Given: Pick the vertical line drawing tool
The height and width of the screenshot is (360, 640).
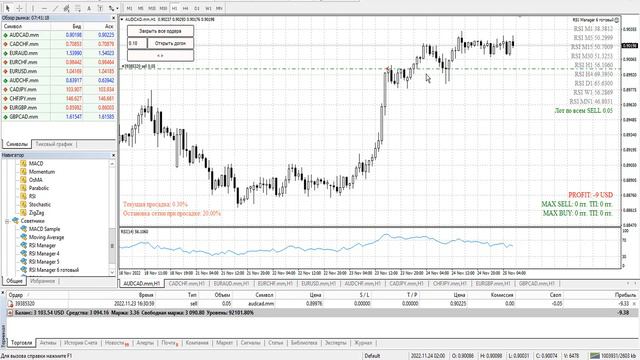Looking at the screenshot, I should pyautogui.click(x=33, y=8).
